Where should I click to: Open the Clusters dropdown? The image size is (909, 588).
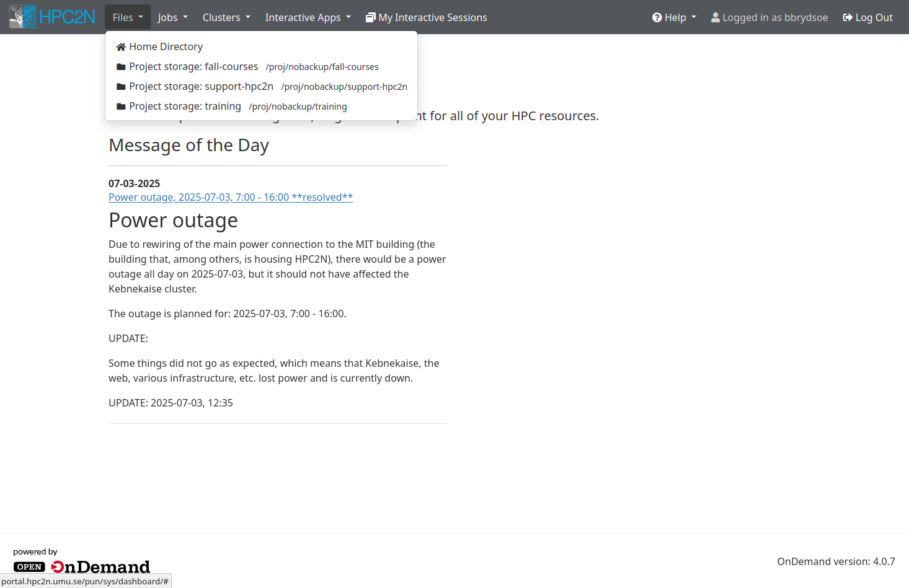click(x=226, y=17)
